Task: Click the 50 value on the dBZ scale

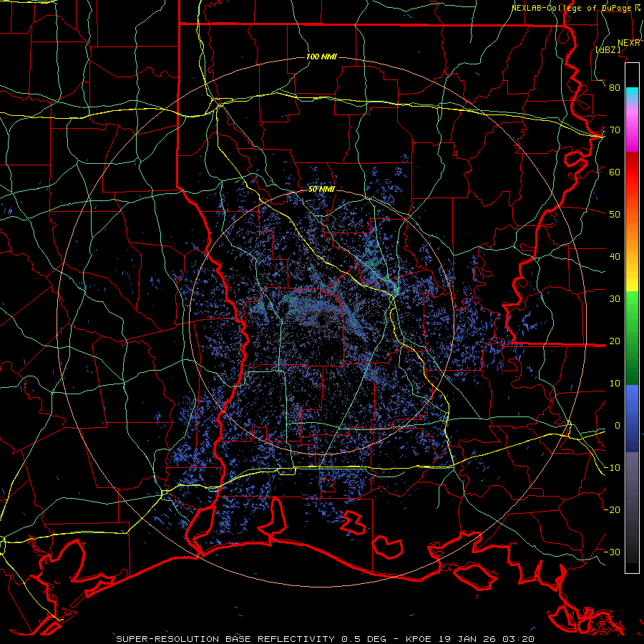Action: click(615, 215)
